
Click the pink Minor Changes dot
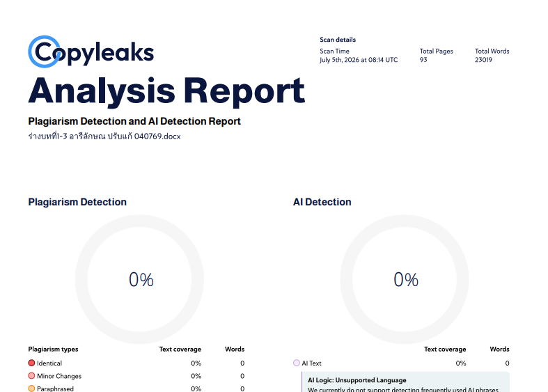(x=31, y=376)
